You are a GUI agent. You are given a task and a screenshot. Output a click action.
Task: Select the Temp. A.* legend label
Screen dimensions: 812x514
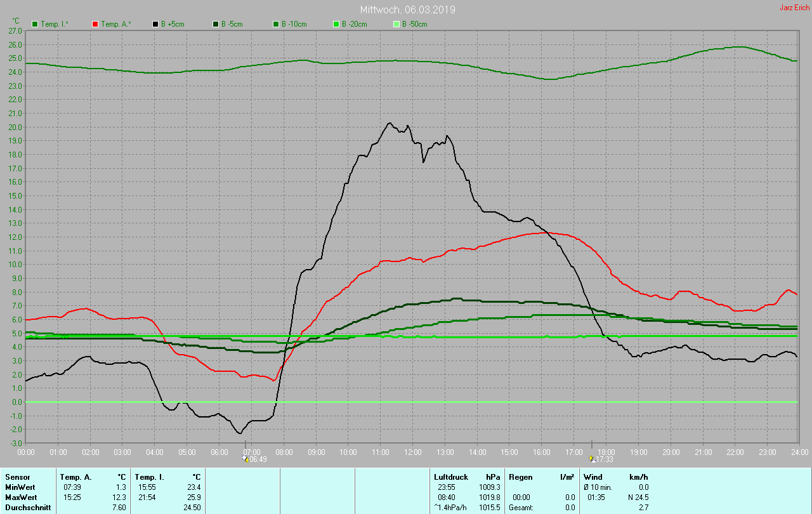coord(117,24)
